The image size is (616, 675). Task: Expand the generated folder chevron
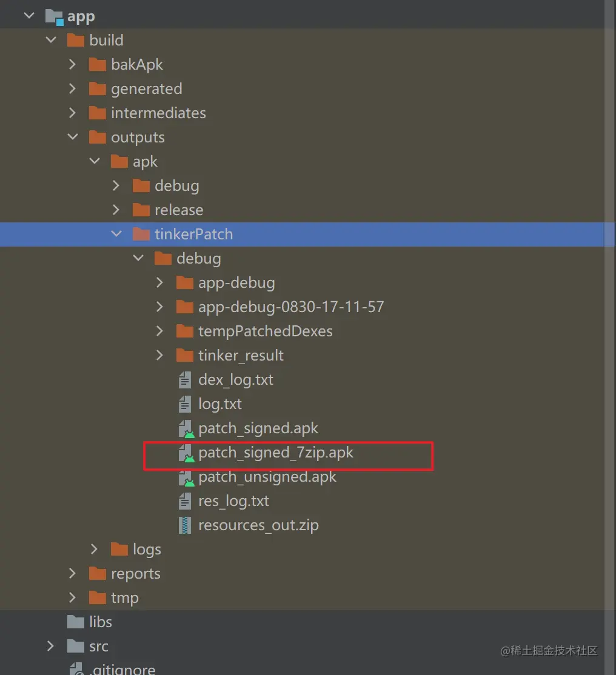(x=72, y=88)
